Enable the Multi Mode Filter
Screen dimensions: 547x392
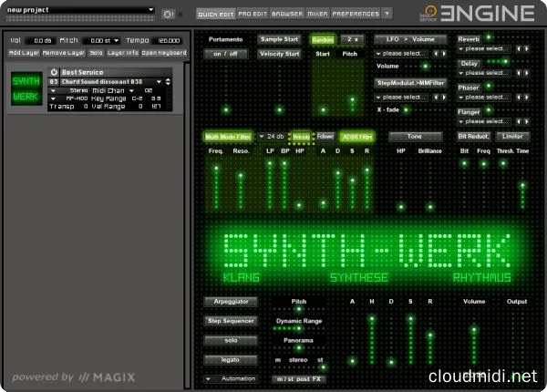(227, 137)
